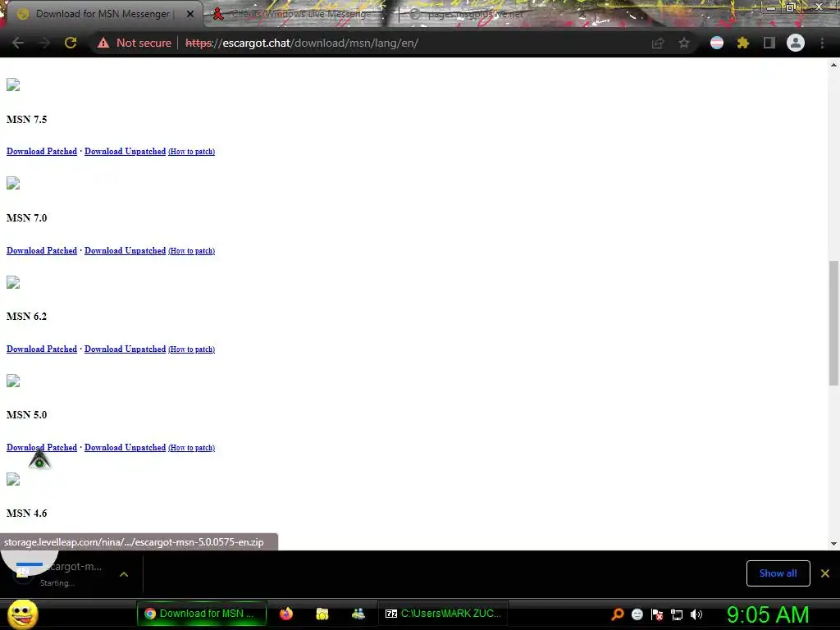Click page scrollbar up arrow
The image size is (840, 630).
(833, 65)
